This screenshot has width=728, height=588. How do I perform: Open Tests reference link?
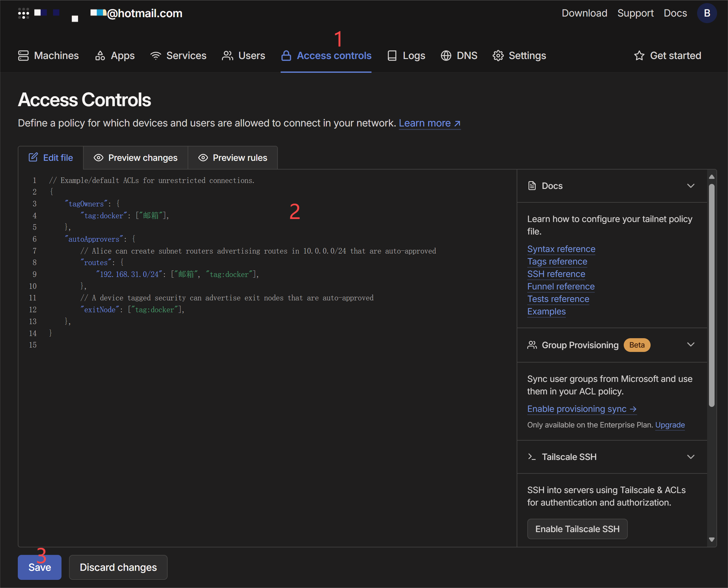[x=558, y=299]
